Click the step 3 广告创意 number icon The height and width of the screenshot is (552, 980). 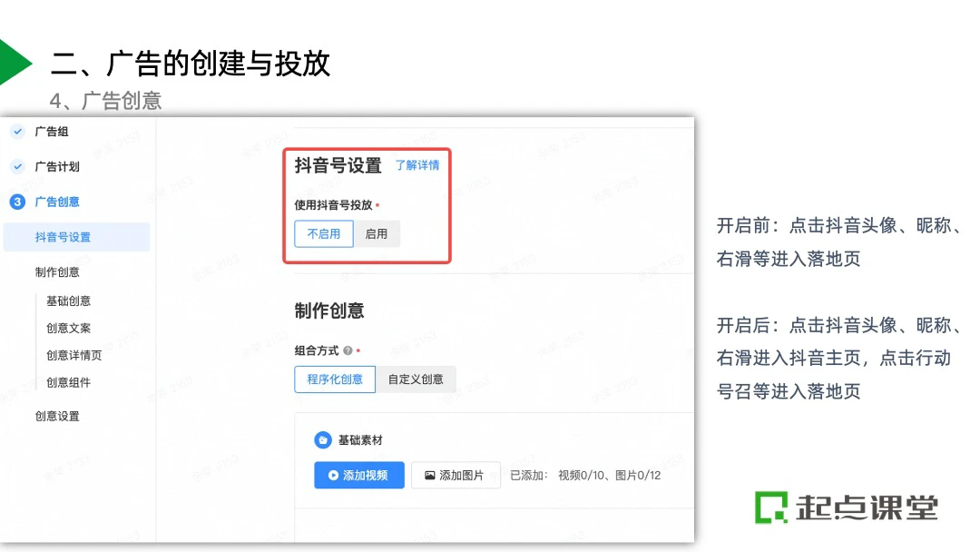(17, 202)
